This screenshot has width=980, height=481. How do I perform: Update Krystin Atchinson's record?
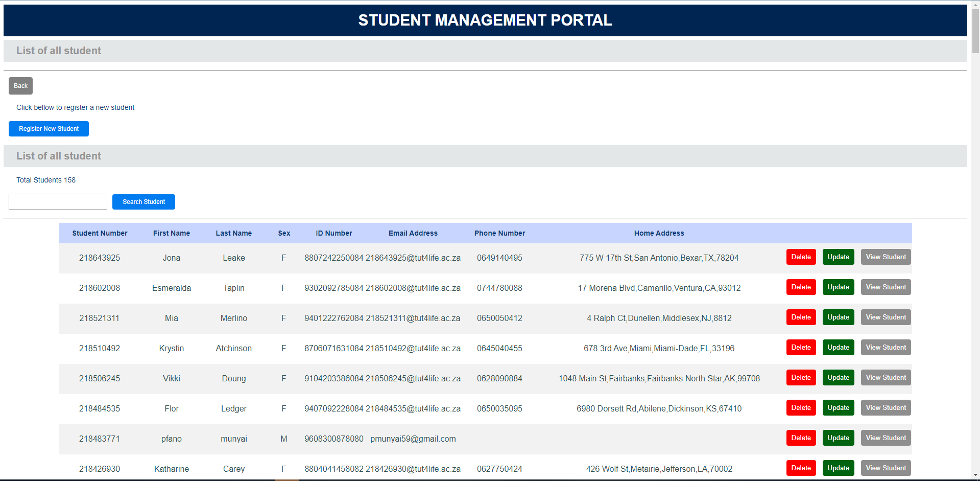tap(838, 348)
